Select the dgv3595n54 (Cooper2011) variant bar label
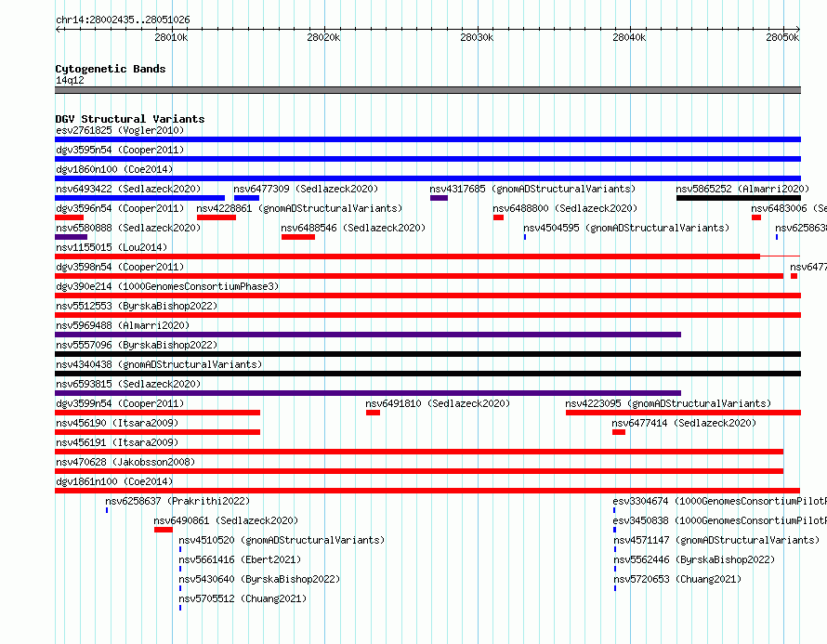827x644 pixels. click(120, 150)
